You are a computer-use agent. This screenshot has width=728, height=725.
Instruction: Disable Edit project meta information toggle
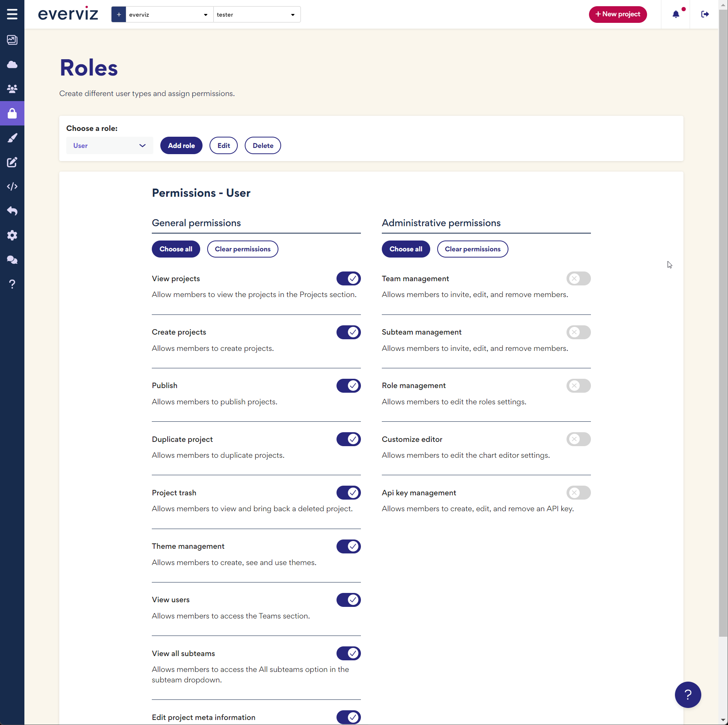[x=349, y=717]
